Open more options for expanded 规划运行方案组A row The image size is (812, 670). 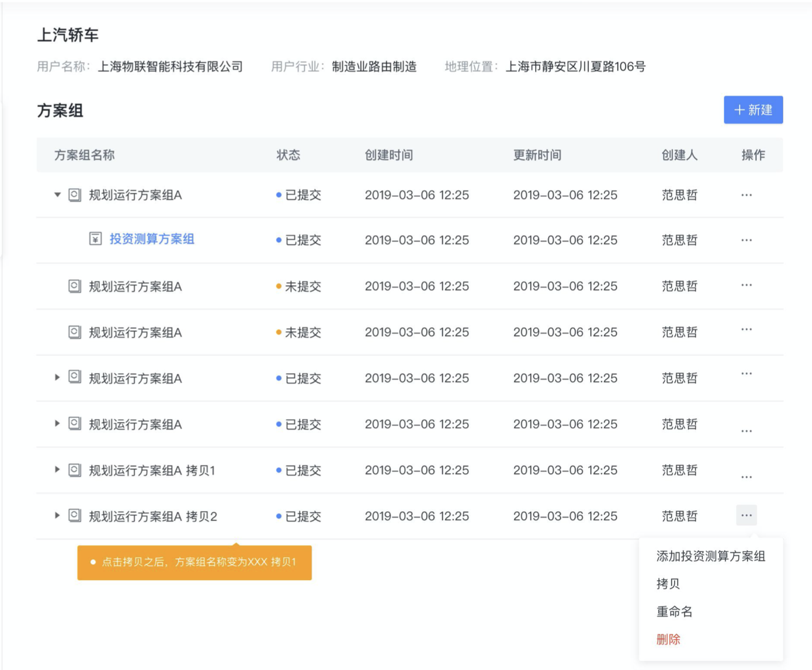pos(746,195)
